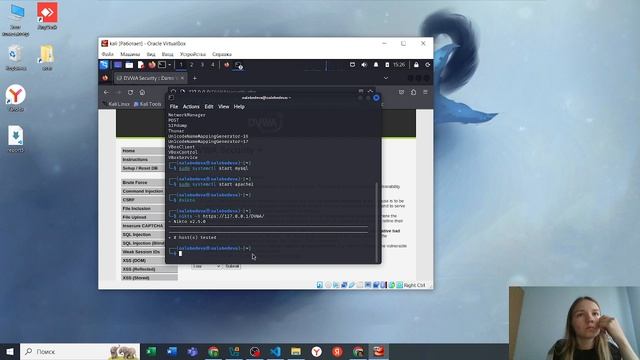640x360 pixels.
Task: Open DVWA File Inclusion page
Action: pyautogui.click(x=143, y=208)
